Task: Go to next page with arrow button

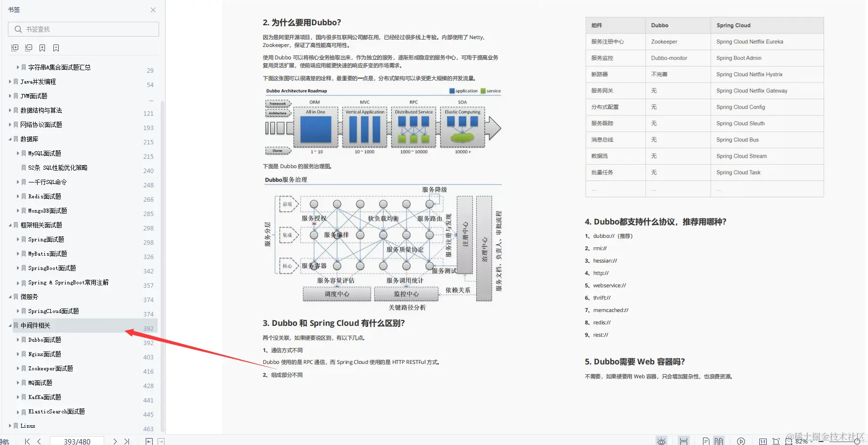Action: pos(115,441)
